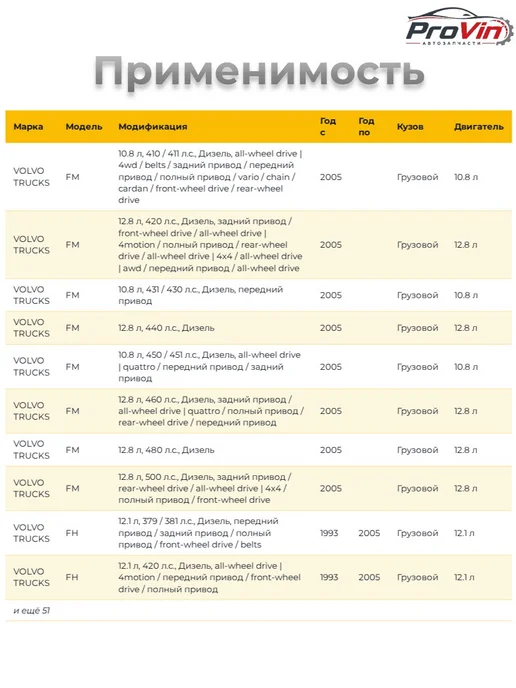Click the FH 12.1 л 420 л.с. row
This screenshot has width=516, height=688.
click(258, 577)
